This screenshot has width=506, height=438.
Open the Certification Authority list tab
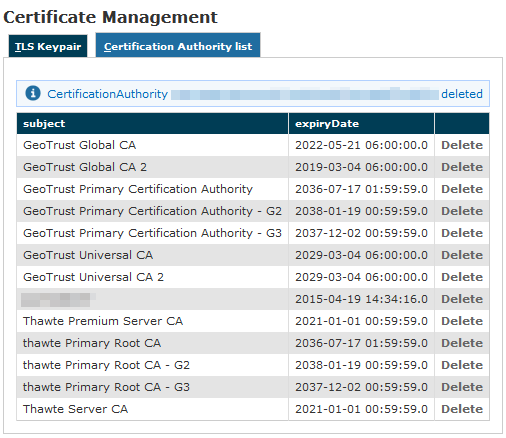tap(178, 46)
